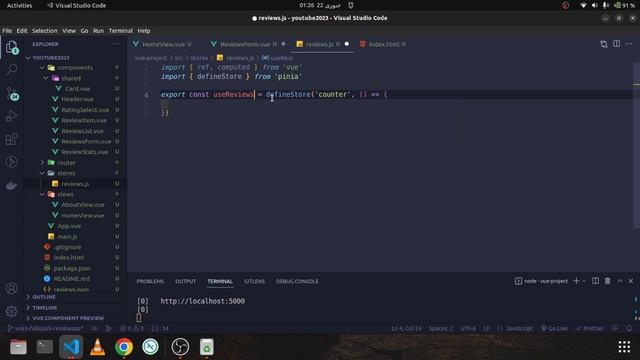Switch to the index.html tab
The width and height of the screenshot is (640, 360).
pos(384,44)
